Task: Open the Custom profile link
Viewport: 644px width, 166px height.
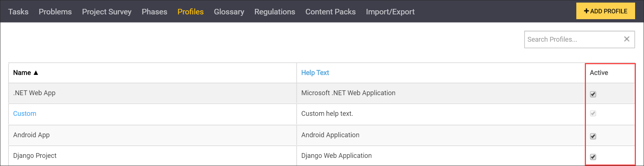Action: pos(25,114)
